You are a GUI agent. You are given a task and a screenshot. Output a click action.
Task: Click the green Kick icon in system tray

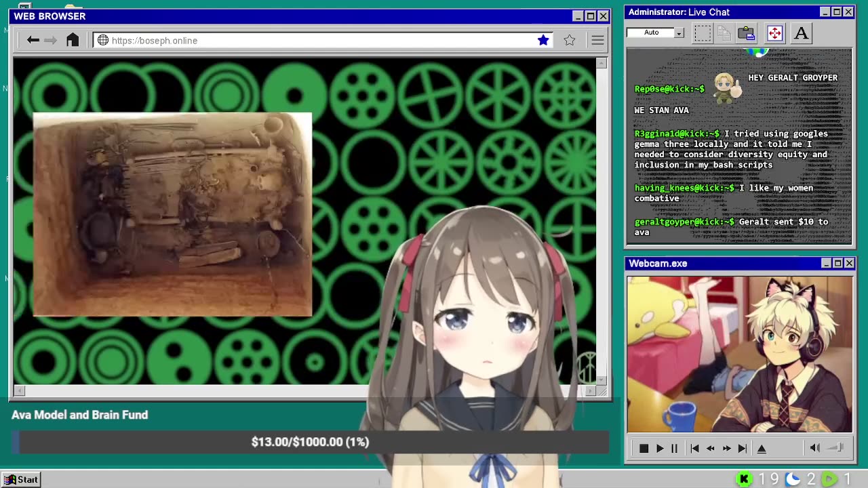point(744,479)
